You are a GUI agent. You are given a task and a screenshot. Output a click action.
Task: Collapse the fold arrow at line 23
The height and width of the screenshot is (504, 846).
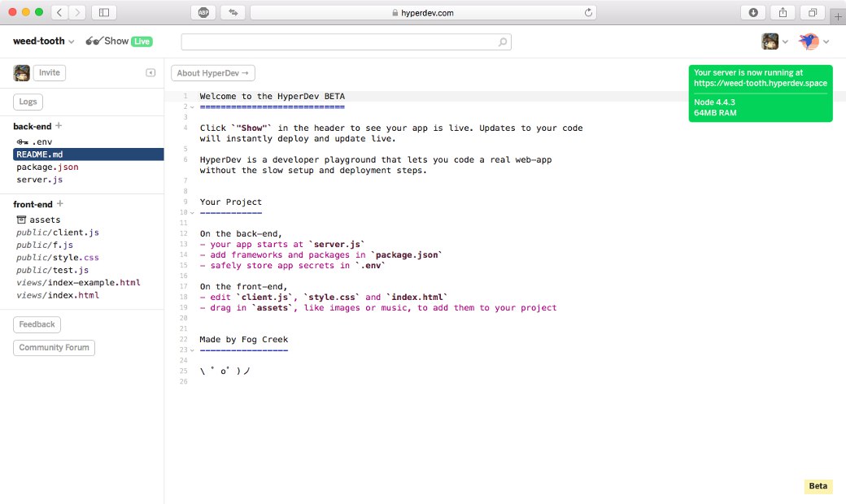(192, 350)
